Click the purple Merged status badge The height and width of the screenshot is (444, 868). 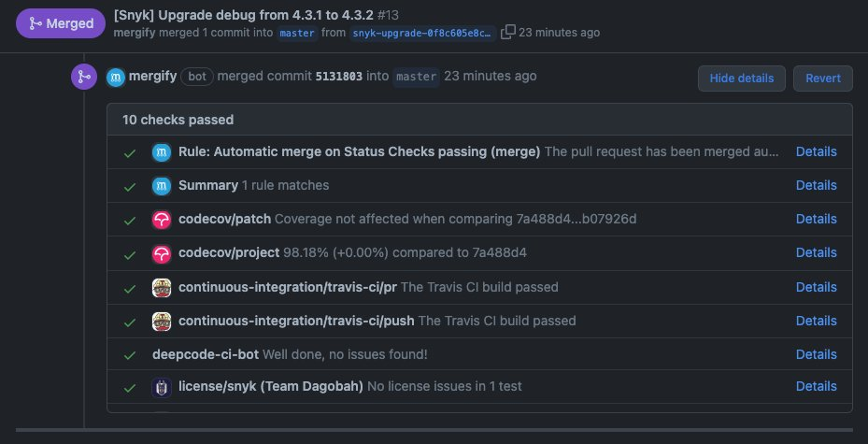click(61, 23)
